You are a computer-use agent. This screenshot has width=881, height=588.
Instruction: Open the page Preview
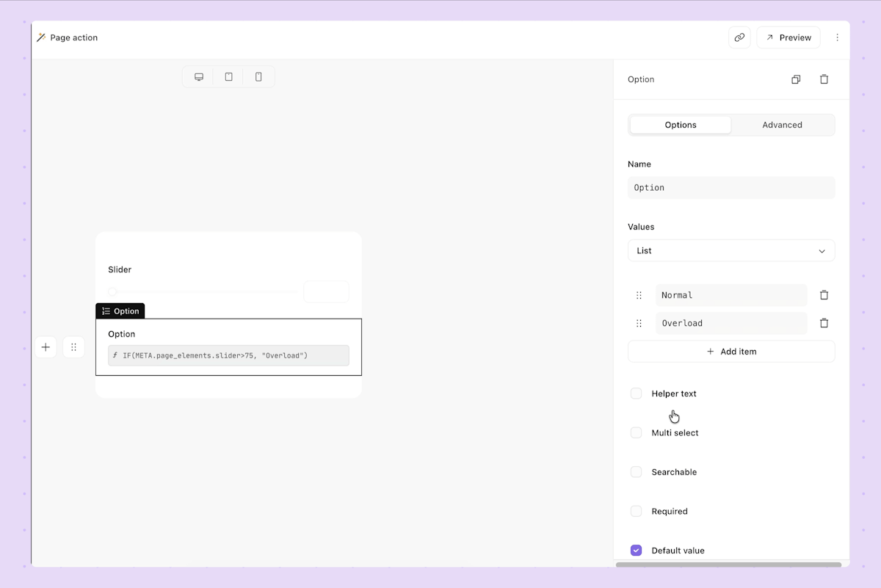(x=788, y=37)
